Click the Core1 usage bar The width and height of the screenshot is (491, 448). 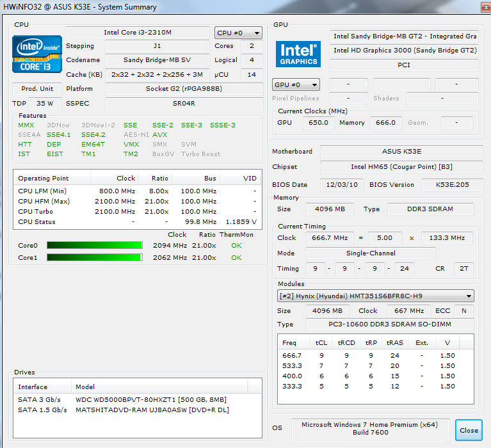tap(95, 257)
